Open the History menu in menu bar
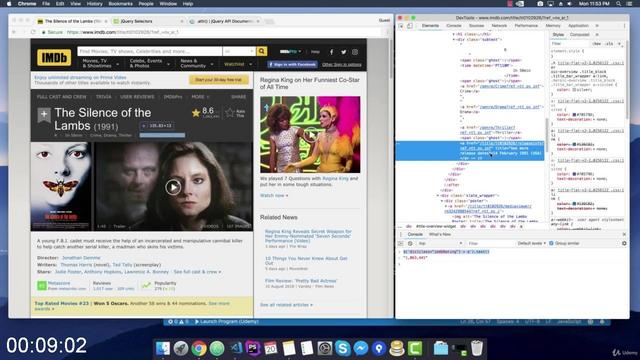 [x=94, y=4]
